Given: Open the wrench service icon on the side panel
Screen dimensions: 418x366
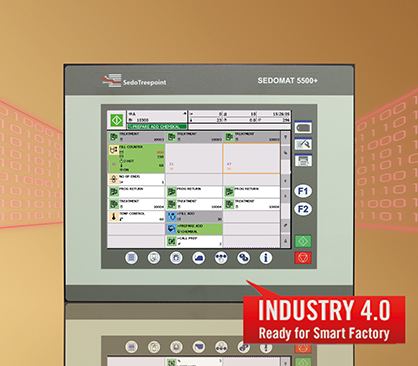Looking at the screenshot, I should [303, 144].
